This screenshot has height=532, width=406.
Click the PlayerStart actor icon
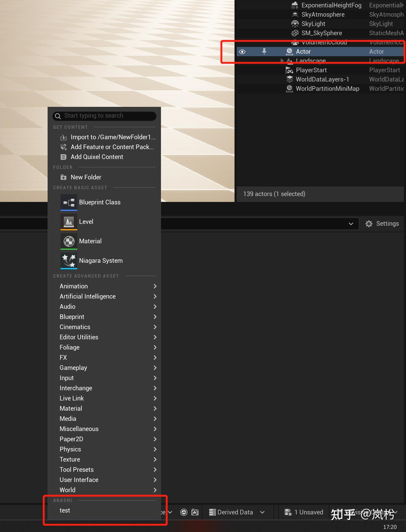coord(289,70)
